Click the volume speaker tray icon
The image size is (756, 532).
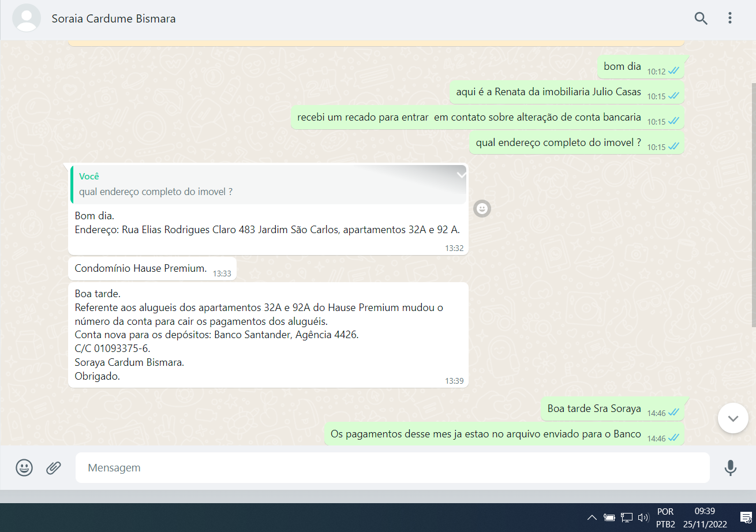pos(643,518)
